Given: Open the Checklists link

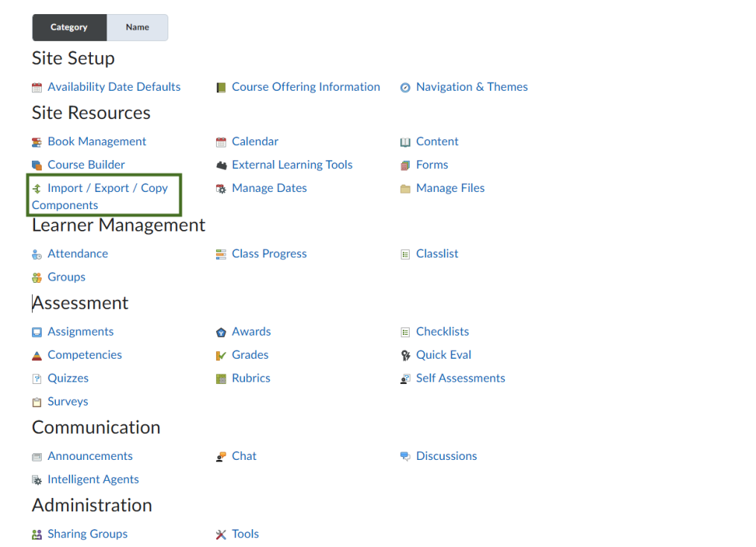Looking at the screenshot, I should (x=442, y=332).
